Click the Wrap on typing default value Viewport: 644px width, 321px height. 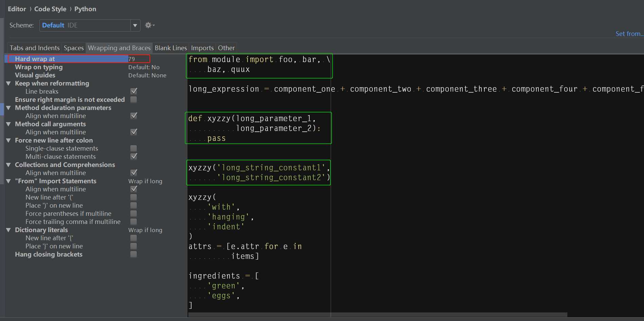point(144,67)
